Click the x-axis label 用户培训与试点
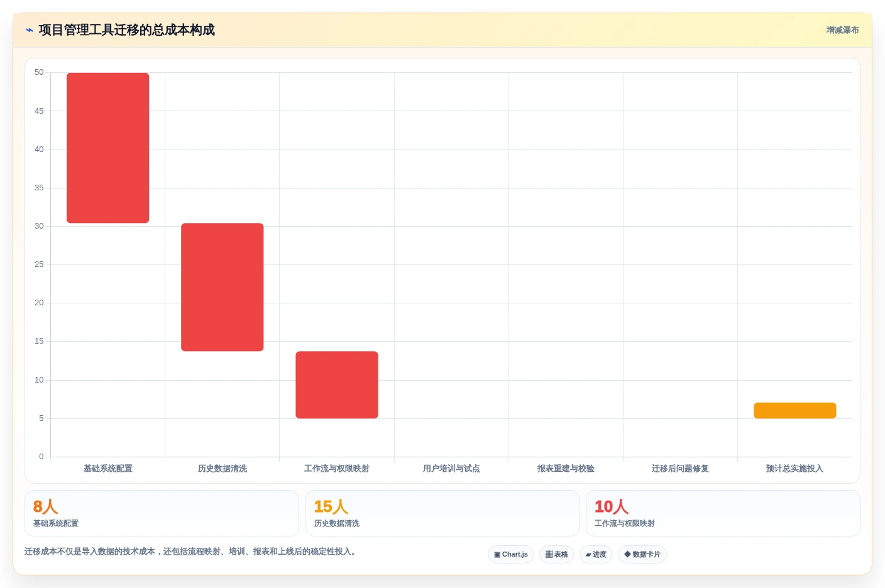 (451, 469)
